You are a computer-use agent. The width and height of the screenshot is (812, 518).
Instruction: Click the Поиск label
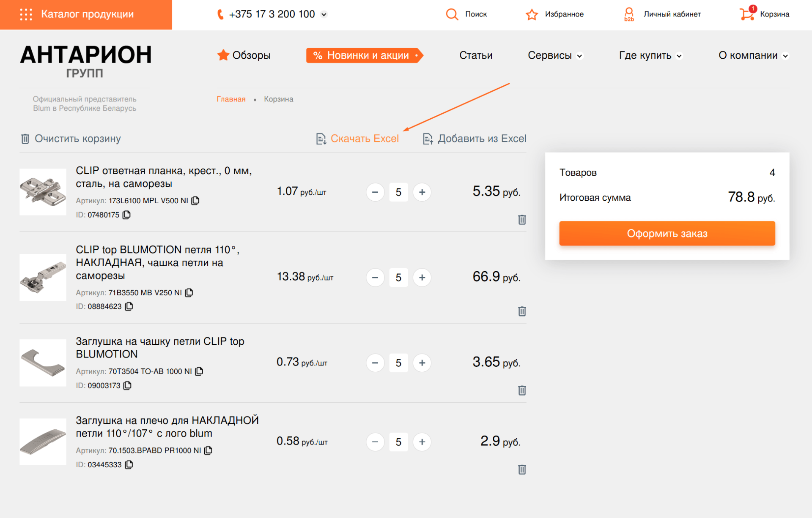[476, 14]
